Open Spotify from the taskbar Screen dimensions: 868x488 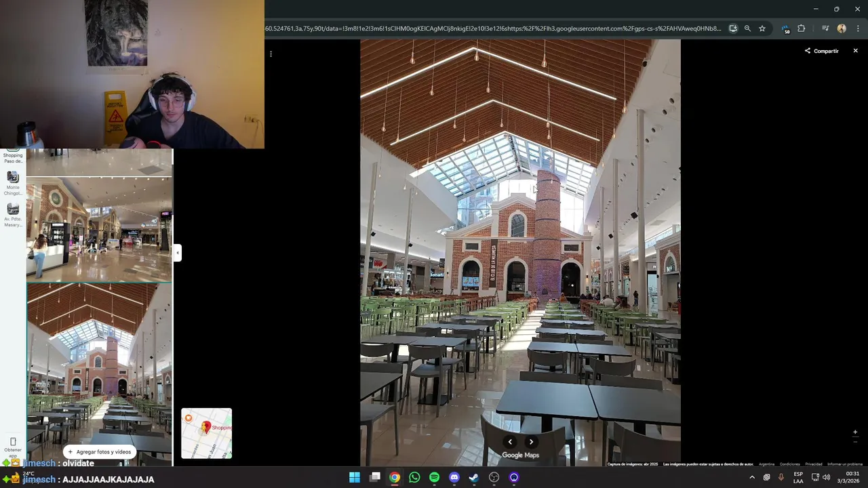click(435, 477)
